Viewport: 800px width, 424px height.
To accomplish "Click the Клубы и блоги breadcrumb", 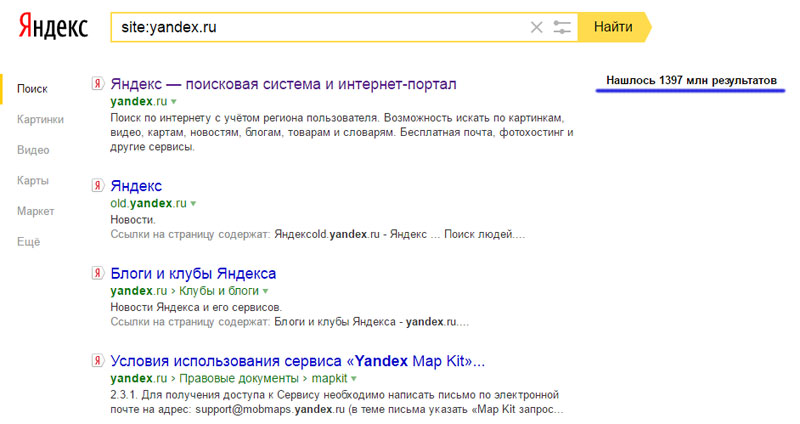I will click(219, 291).
